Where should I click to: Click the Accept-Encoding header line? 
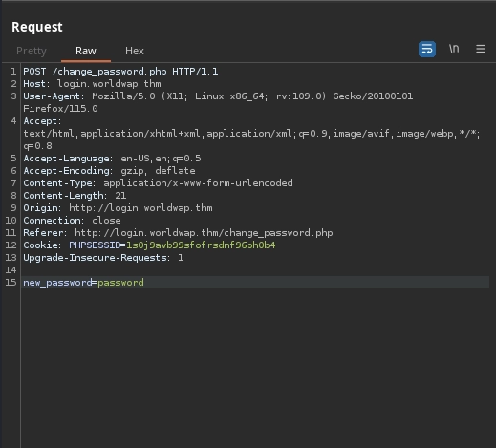coord(109,171)
